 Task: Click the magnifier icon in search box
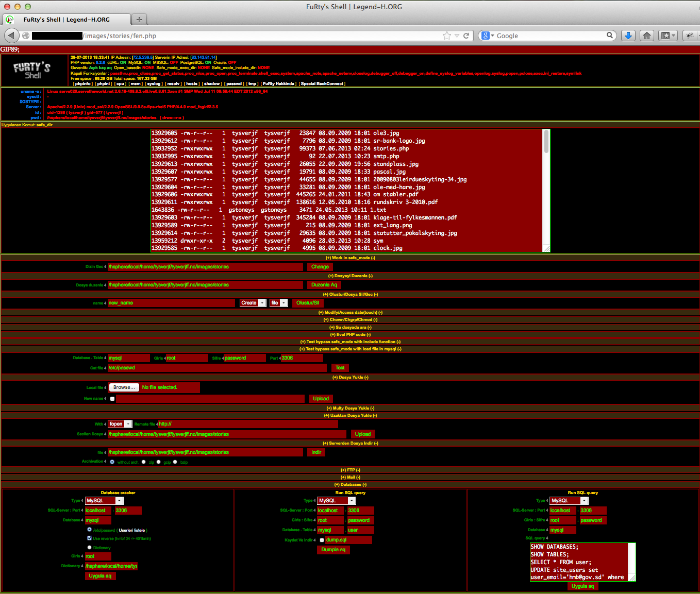coord(610,36)
